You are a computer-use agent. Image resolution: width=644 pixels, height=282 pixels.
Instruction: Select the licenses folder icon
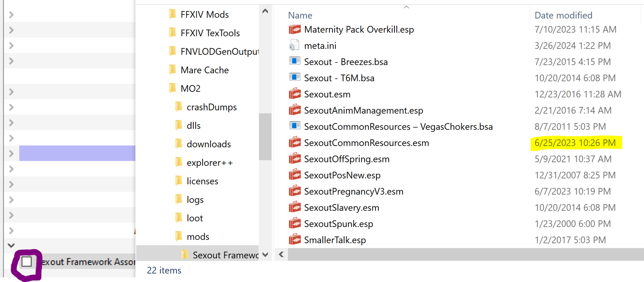tap(179, 181)
